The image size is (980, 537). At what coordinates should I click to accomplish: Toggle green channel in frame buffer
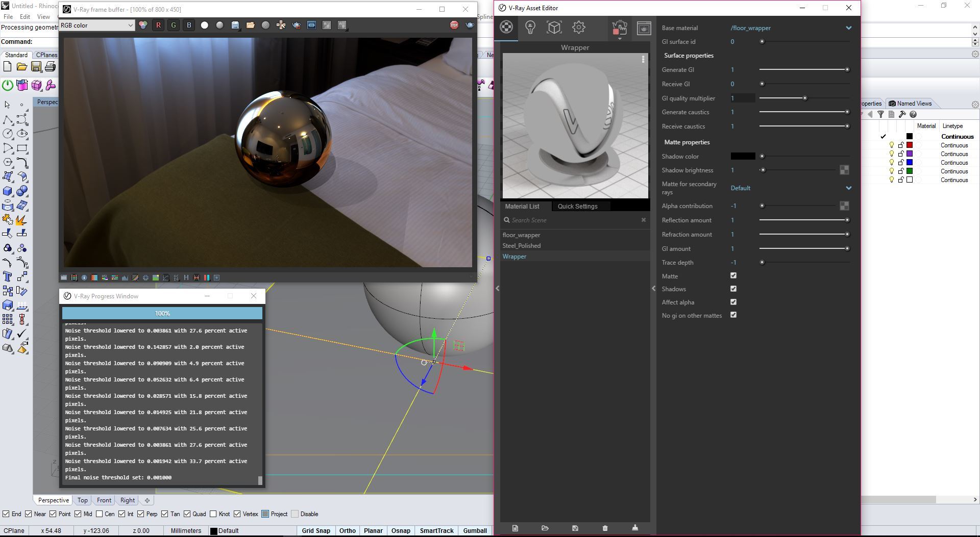click(x=174, y=25)
